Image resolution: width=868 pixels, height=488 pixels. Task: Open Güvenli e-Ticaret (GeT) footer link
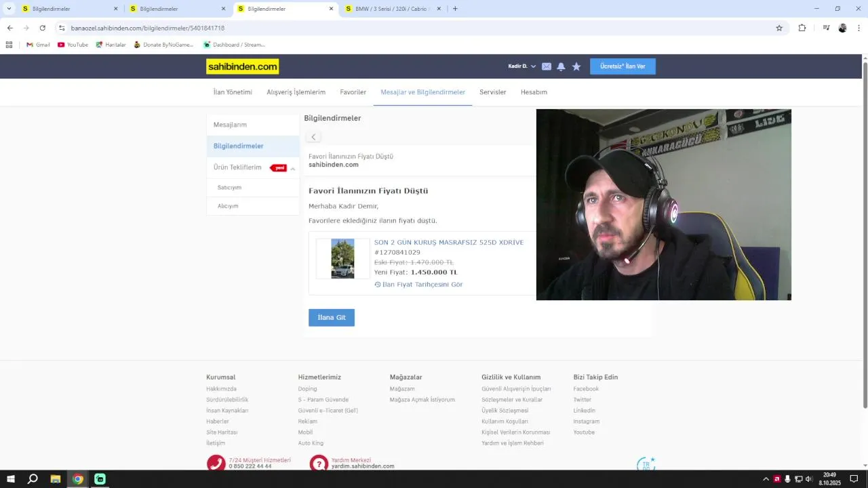[x=328, y=411]
